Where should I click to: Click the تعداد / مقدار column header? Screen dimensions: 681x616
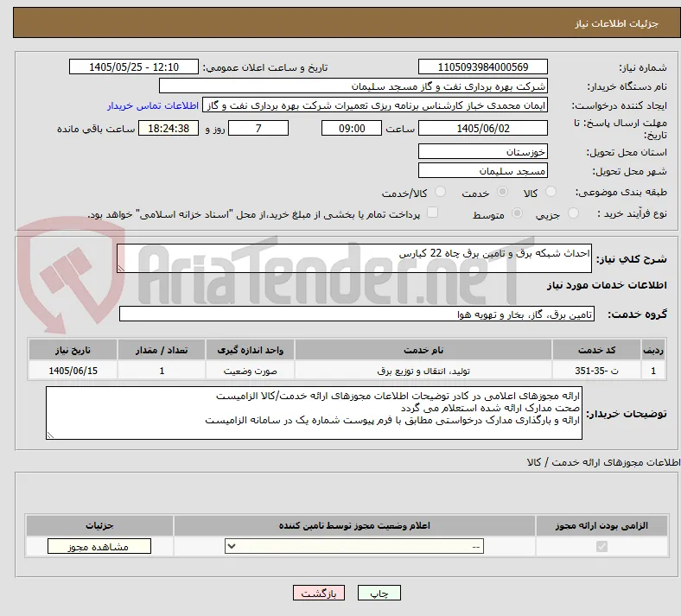pos(162,350)
